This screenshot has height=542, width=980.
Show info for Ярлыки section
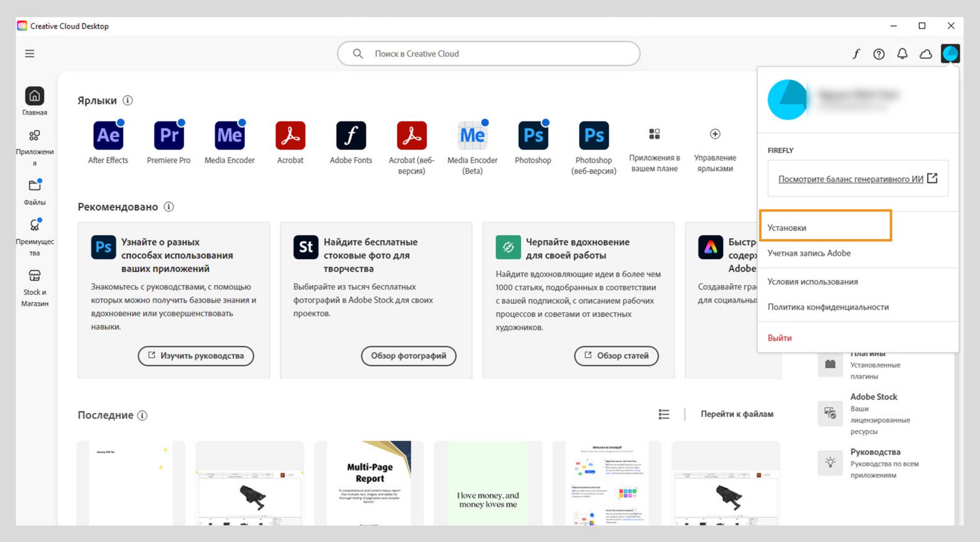tap(128, 101)
